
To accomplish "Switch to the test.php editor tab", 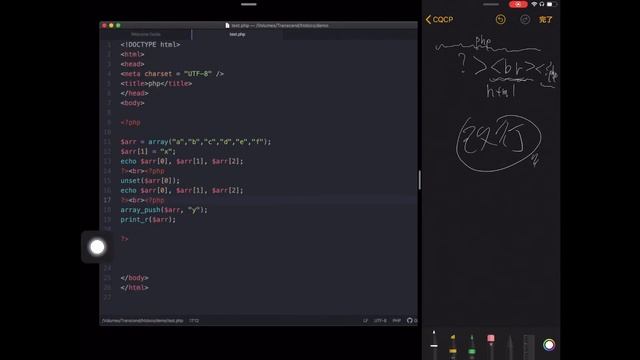I will 238,34.
